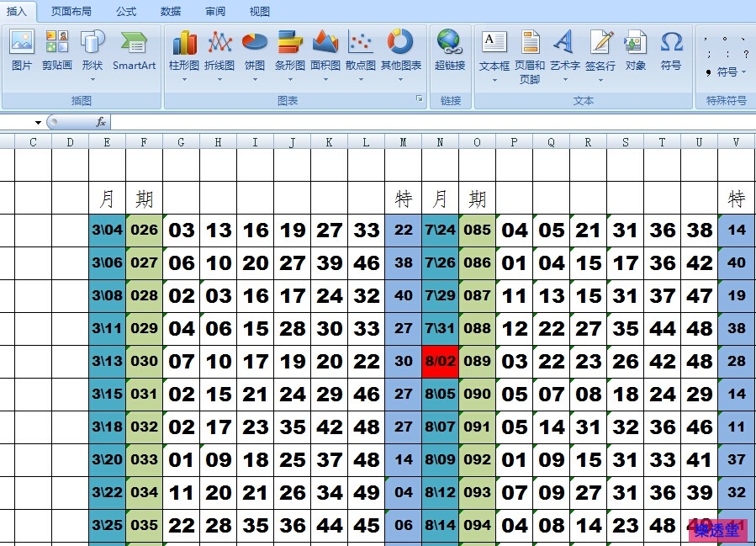Select column header E
The height and width of the screenshot is (546, 756).
point(107,142)
